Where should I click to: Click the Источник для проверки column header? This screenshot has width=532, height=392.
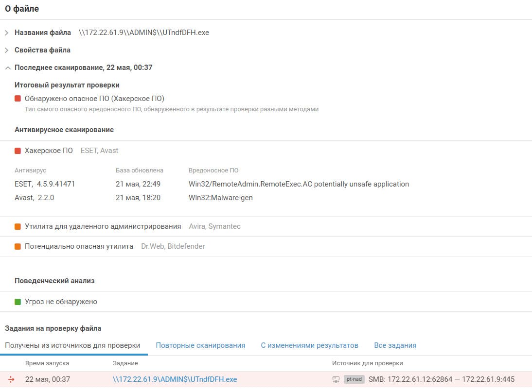click(368, 363)
